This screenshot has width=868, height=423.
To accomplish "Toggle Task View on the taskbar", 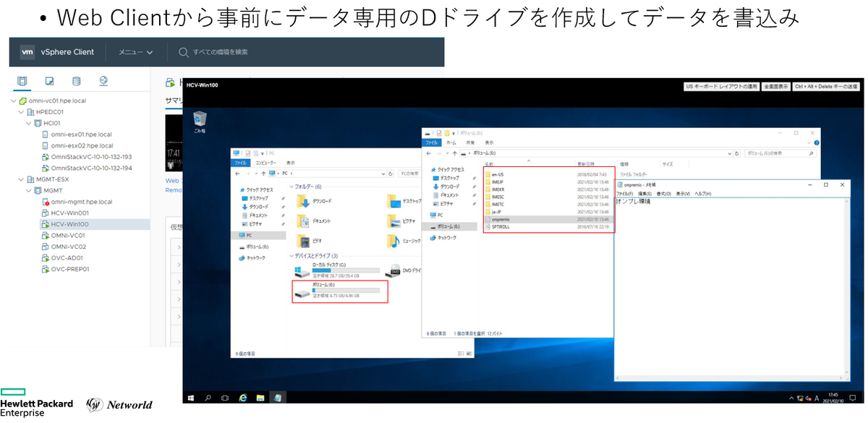I will 225,398.
